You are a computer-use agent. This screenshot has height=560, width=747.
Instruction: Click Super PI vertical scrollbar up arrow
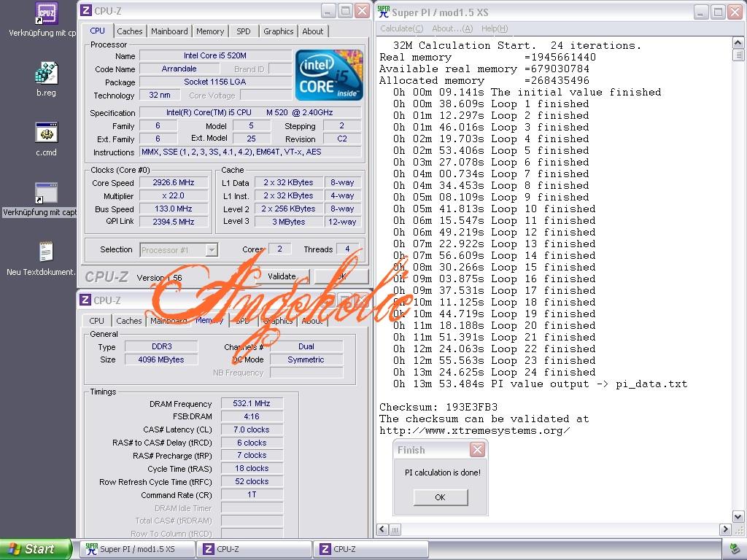tap(738, 43)
